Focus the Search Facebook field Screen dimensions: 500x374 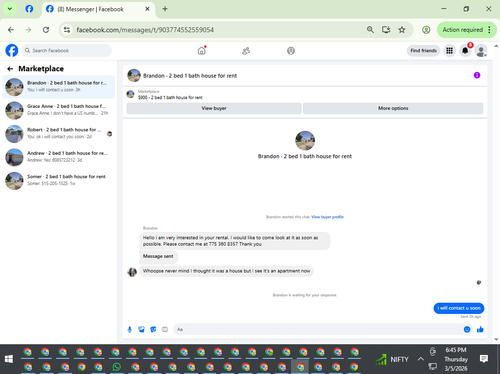(x=67, y=51)
